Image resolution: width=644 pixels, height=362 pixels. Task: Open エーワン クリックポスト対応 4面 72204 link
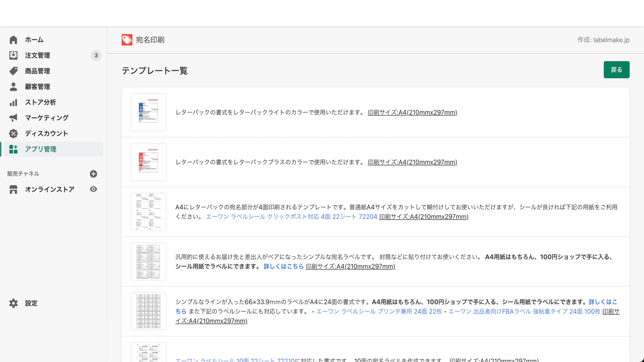tap(291, 217)
